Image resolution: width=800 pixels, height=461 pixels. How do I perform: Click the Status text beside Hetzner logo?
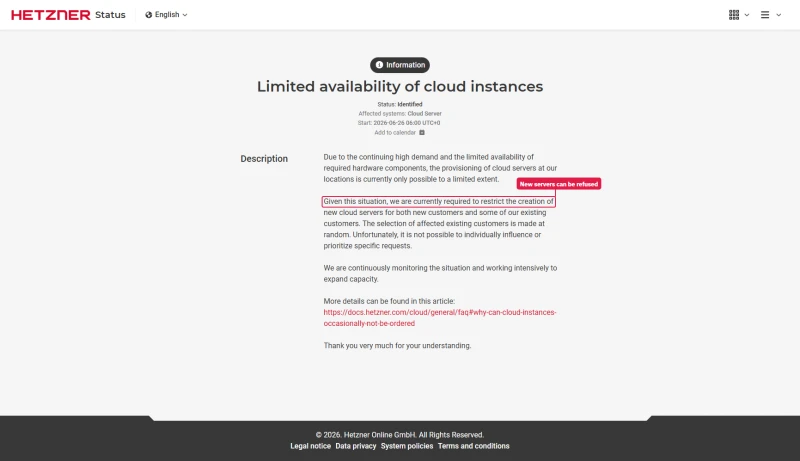[x=110, y=15]
